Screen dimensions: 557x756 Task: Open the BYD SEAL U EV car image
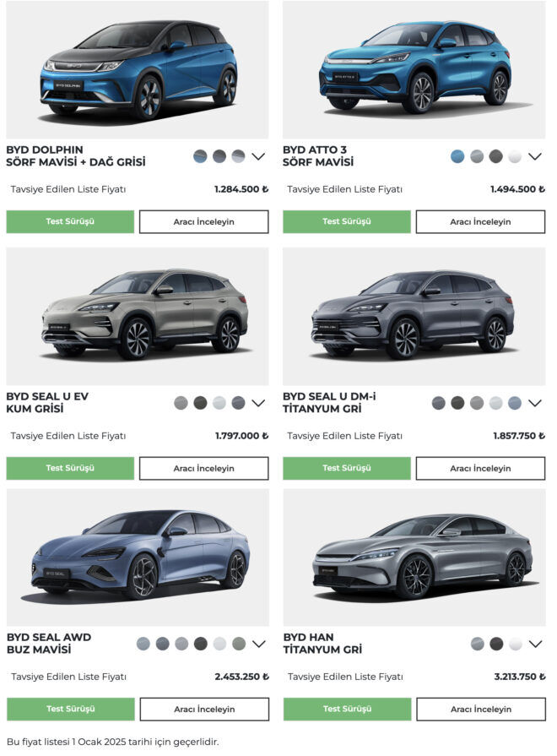(x=138, y=316)
